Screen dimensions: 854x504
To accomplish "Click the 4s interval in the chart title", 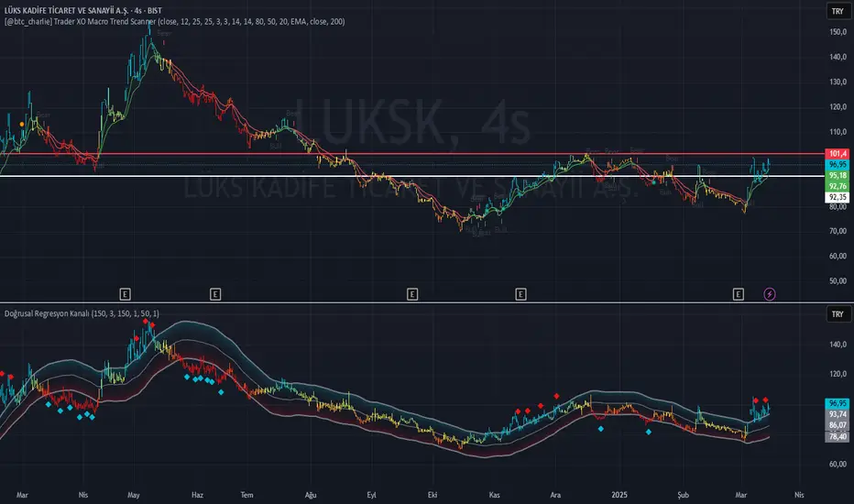I will (137, 10).
